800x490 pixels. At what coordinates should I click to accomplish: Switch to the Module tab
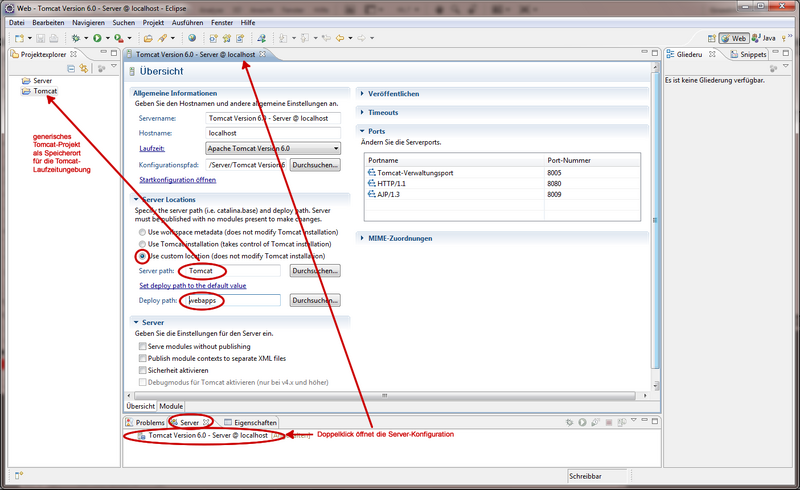[x=171, y=406]
